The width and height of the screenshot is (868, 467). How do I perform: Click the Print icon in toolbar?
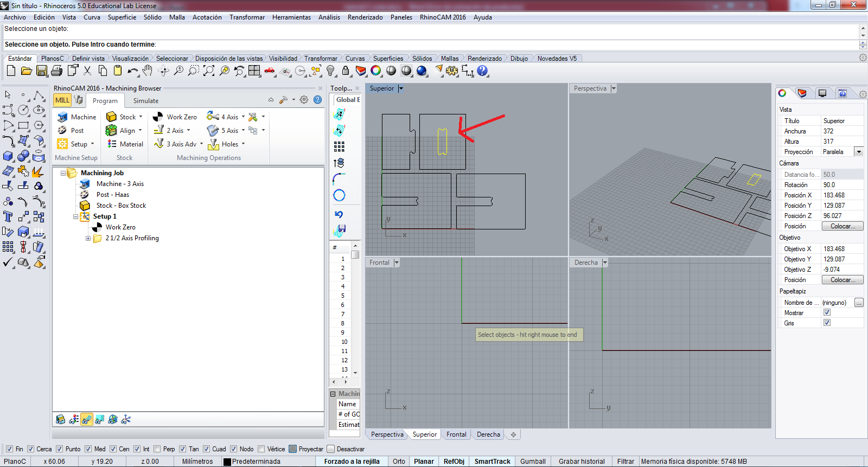coord(56,71)
